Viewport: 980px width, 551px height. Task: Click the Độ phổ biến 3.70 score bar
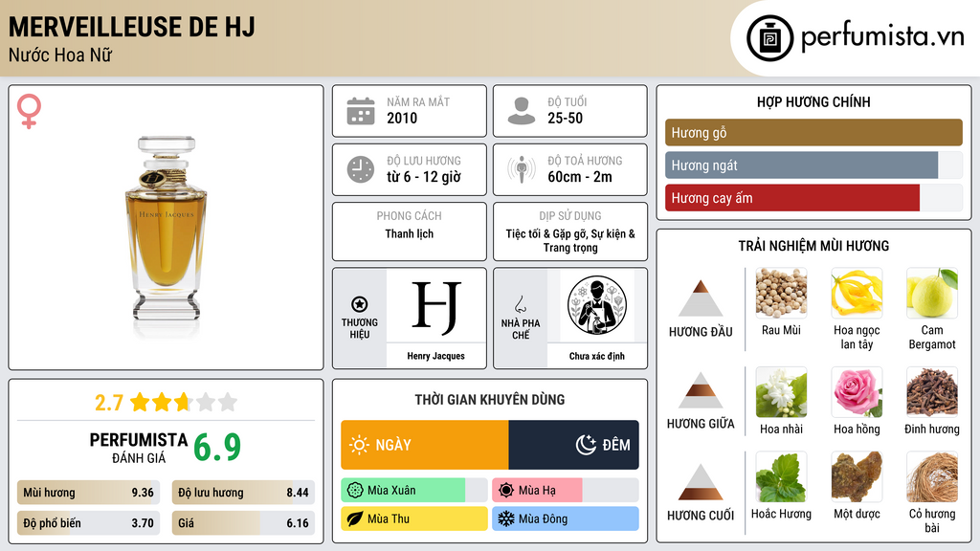[88, 523]
